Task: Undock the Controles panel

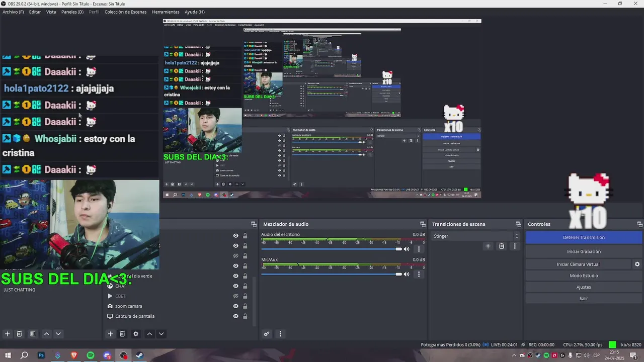Action: [x=639, y=224]
